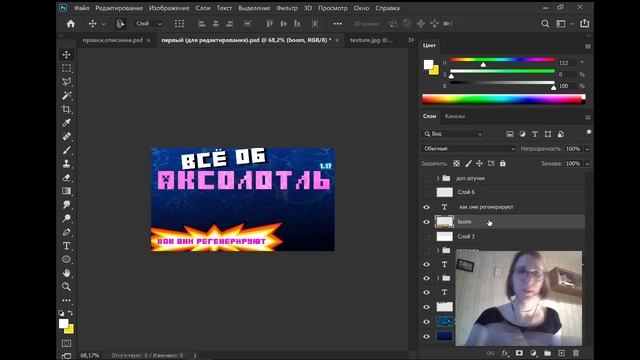
Task: Open the Изображение menu
Action: click(x=169, y=8)
